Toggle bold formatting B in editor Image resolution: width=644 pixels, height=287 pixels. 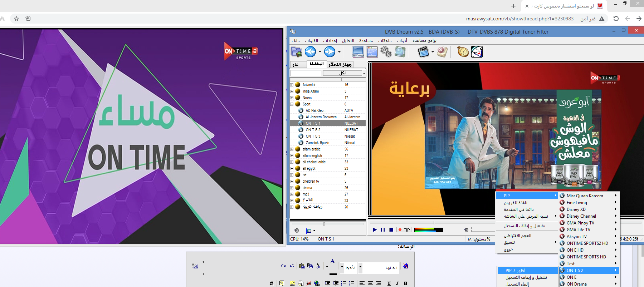[405, 283]
